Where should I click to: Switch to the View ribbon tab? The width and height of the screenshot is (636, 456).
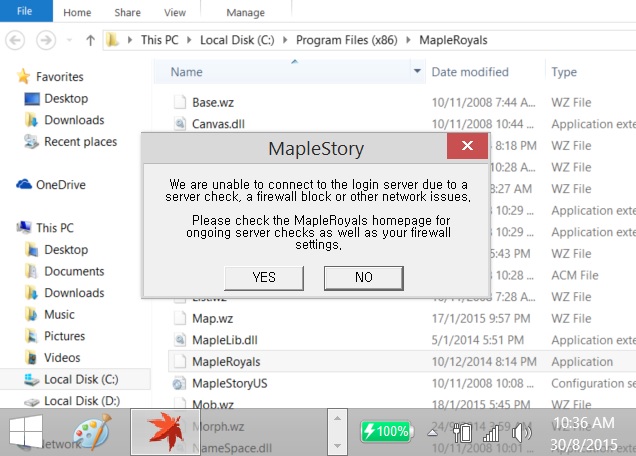coord(175,13)
